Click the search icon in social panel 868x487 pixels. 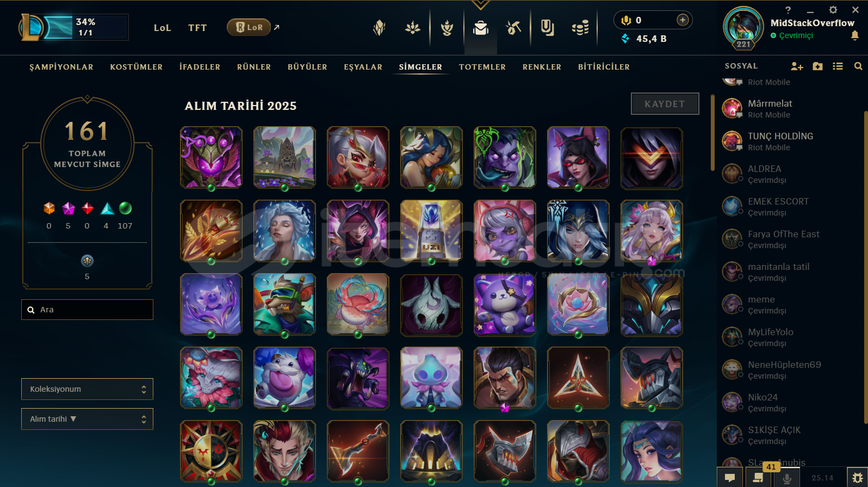pyautogui.click(x=858, y=66)
